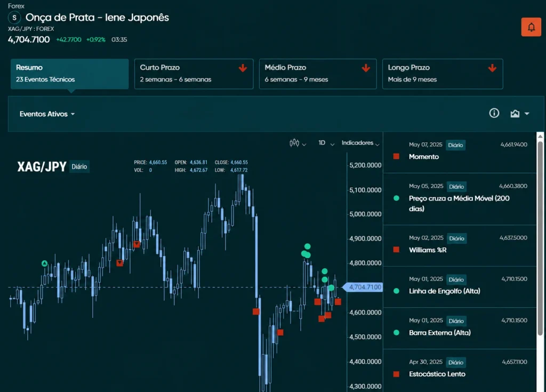
Task: Click red square beside Momento
Action: click(x=396, y=156)
